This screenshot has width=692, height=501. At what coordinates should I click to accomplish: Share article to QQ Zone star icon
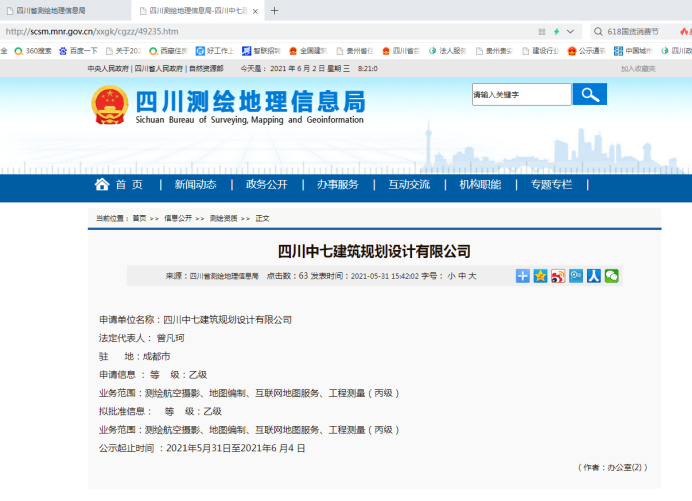coord(540,276)
